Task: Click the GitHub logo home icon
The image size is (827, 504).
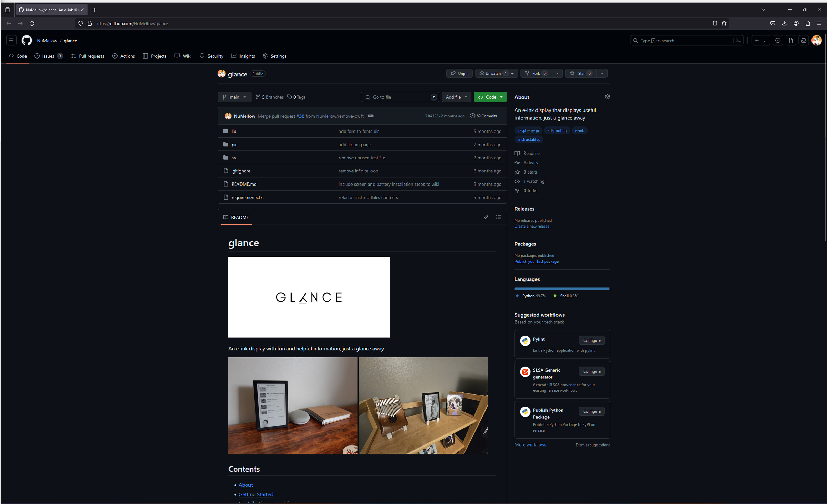Action: pos(27,41)
